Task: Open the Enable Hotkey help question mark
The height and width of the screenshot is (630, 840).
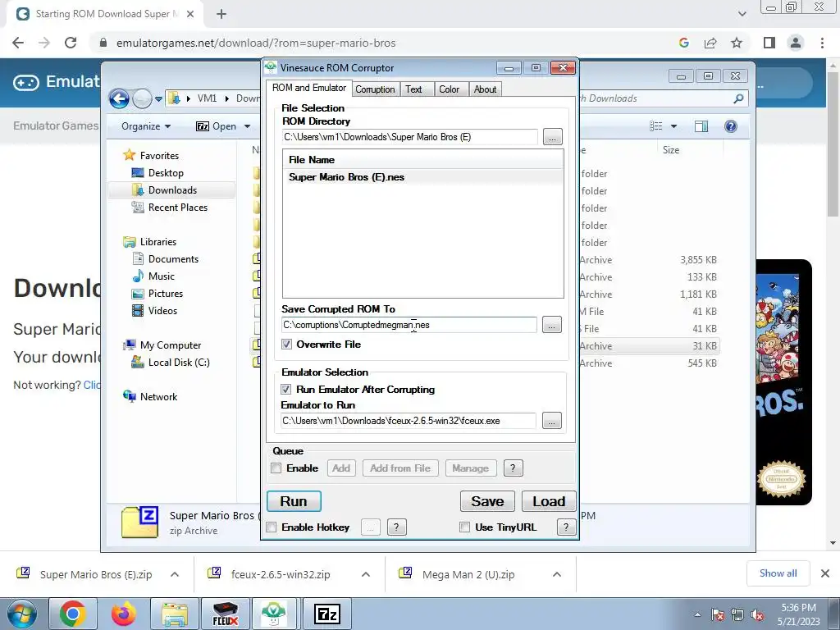Action: [396, 527]
